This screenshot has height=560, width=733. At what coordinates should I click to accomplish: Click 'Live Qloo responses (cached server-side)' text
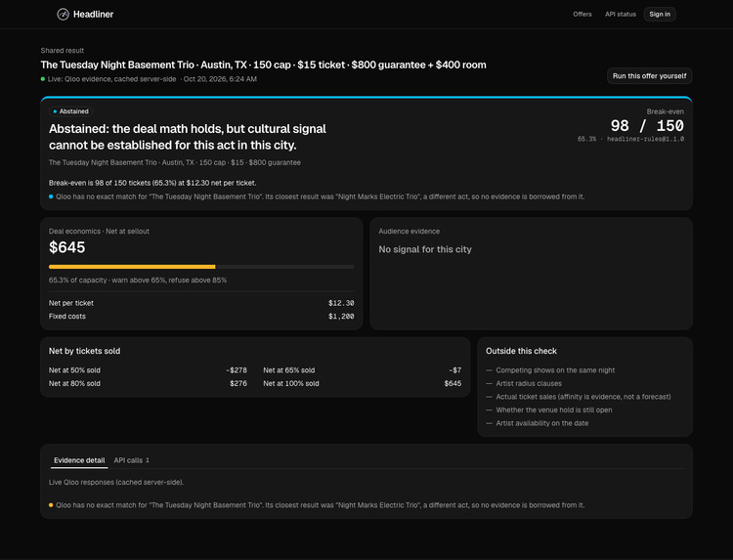click(116, 483)
